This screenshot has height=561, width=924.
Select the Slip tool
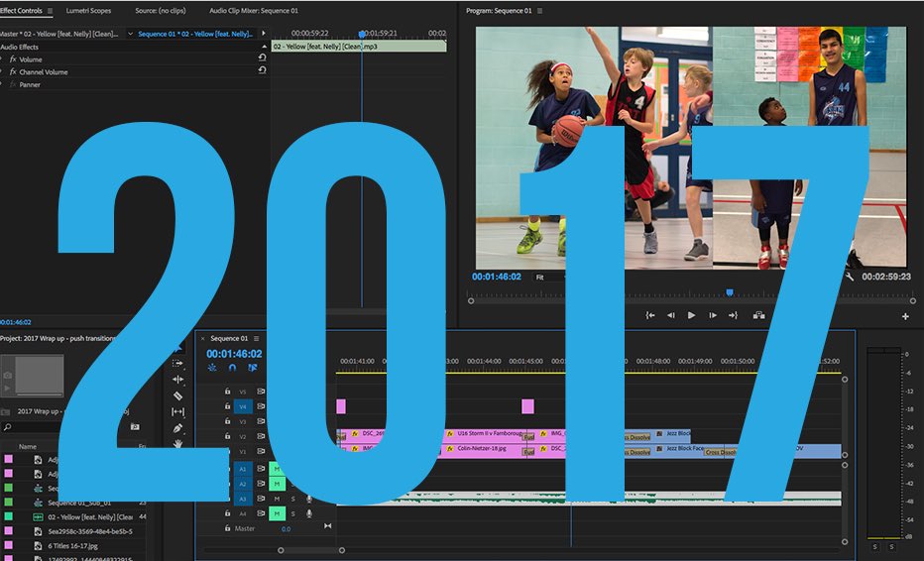coord(178,412)
